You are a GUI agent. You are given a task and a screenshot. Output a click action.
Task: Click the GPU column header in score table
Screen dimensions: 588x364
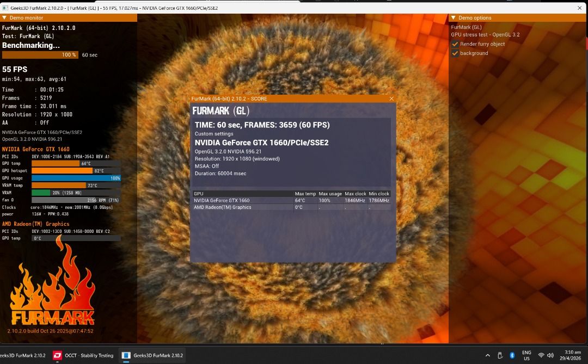point(243,194)
